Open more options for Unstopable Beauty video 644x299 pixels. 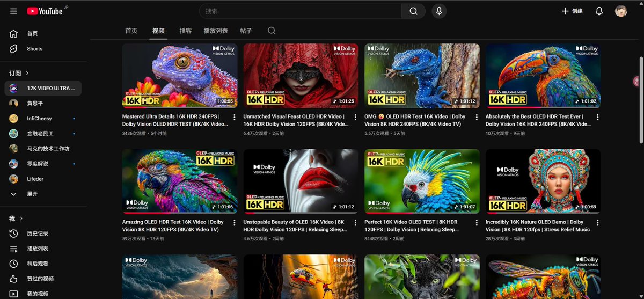355,223
